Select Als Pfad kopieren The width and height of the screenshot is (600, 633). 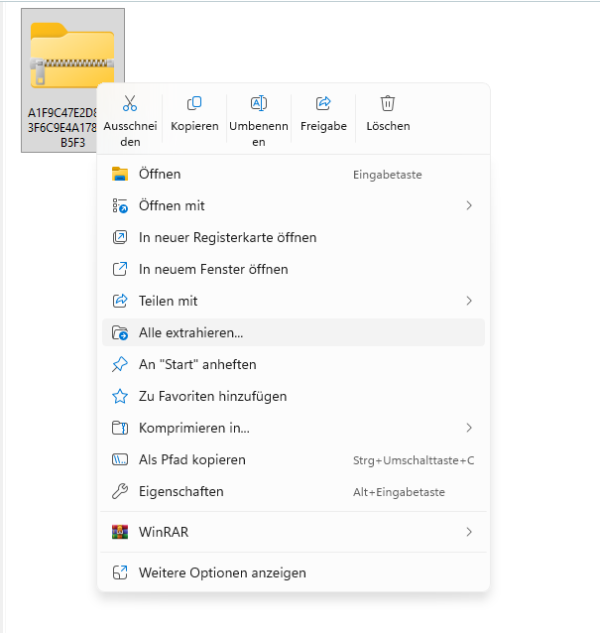pos(294,460)
